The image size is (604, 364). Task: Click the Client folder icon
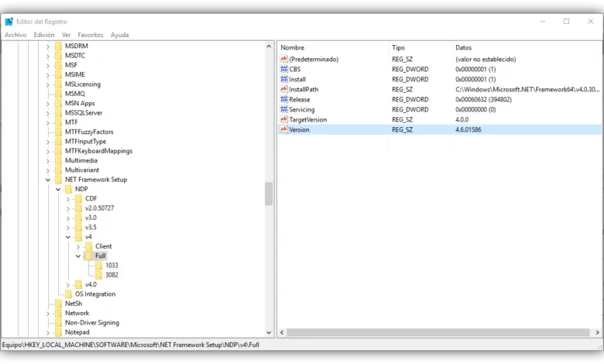(x=88, y=246)
